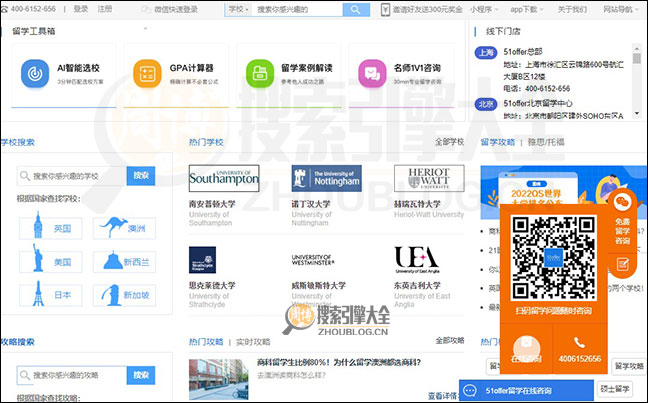Open 留学案例解读 green icon

tap(260, 74)
